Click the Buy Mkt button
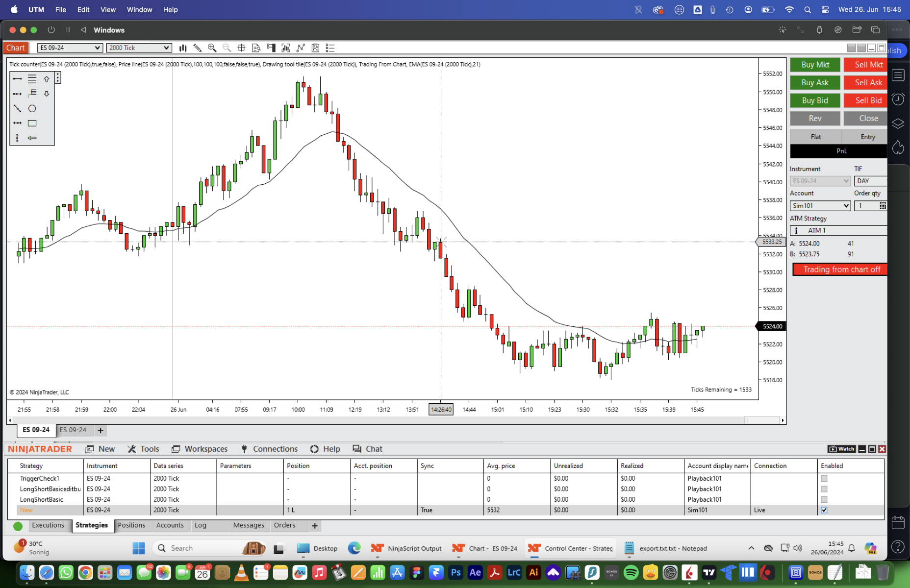Viewport: 910px width, 588px height. (815, 65)
